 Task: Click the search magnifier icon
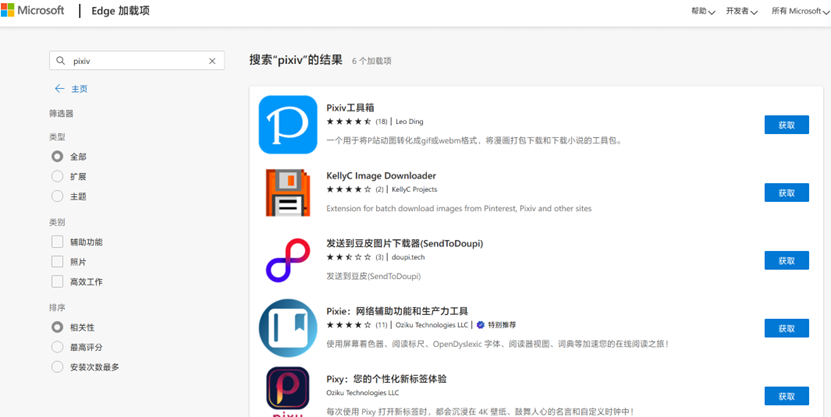[x=60, y=61]
